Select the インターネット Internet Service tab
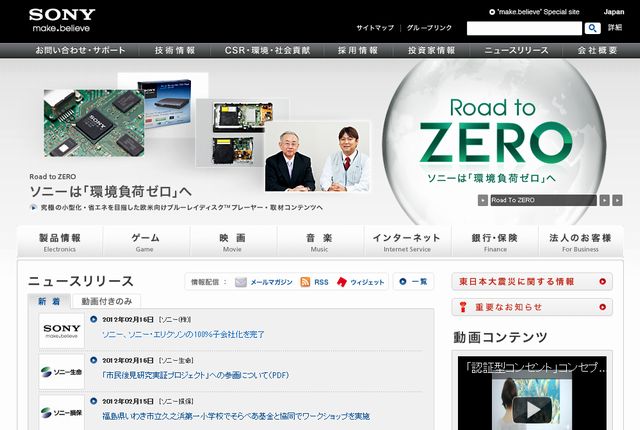640x430 pixels. coord(407,242)
